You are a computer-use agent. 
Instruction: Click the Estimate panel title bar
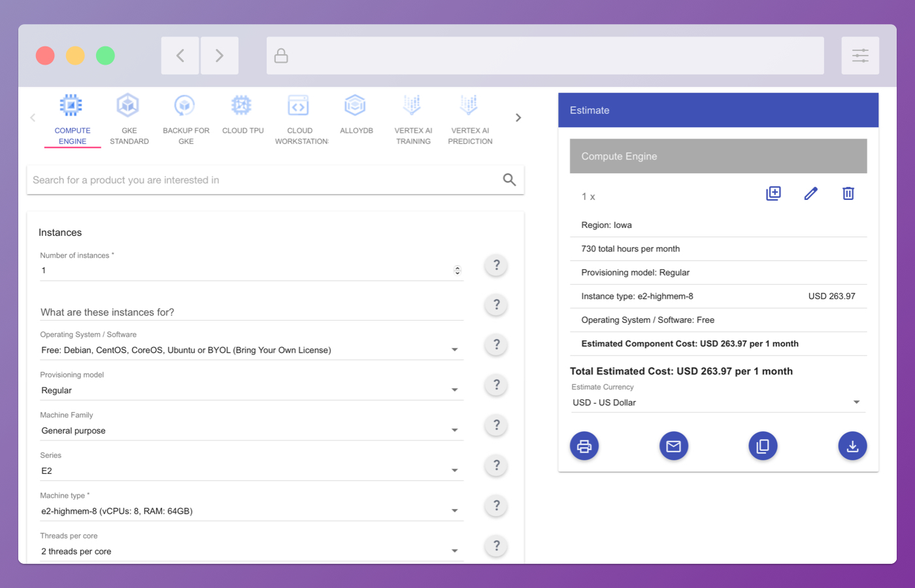click(x=718, y=110)
